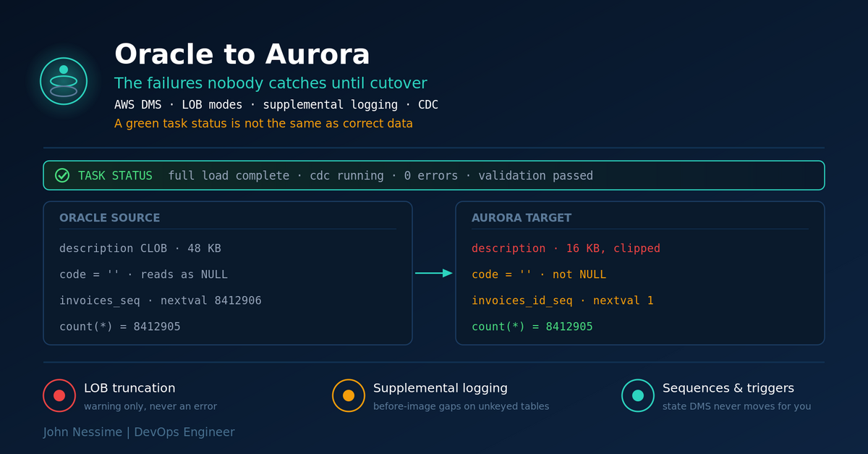Click "code = '' · not NULL" row

(x=539, y=274)
